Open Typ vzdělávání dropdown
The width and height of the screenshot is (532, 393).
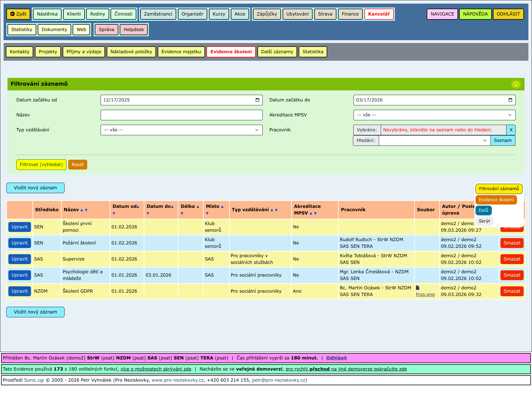click(181, 130)
